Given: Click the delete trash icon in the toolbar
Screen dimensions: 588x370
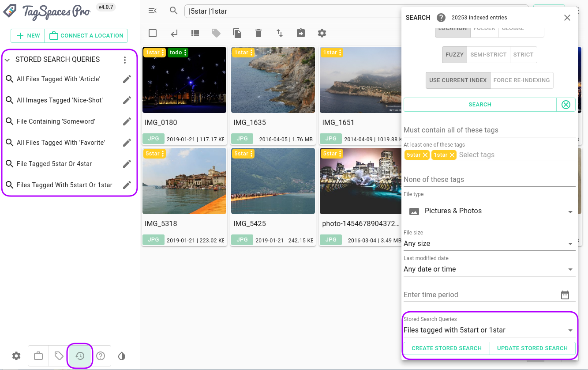Looking at the screenshot, I should [x=258, y=33].
